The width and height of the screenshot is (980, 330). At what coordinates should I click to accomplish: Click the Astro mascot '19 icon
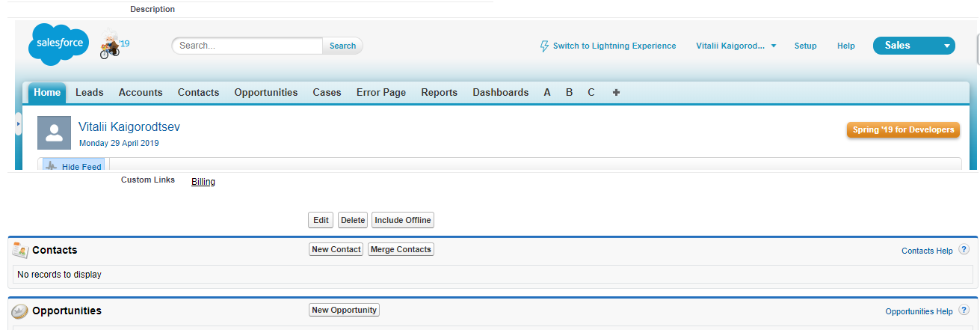114,44
